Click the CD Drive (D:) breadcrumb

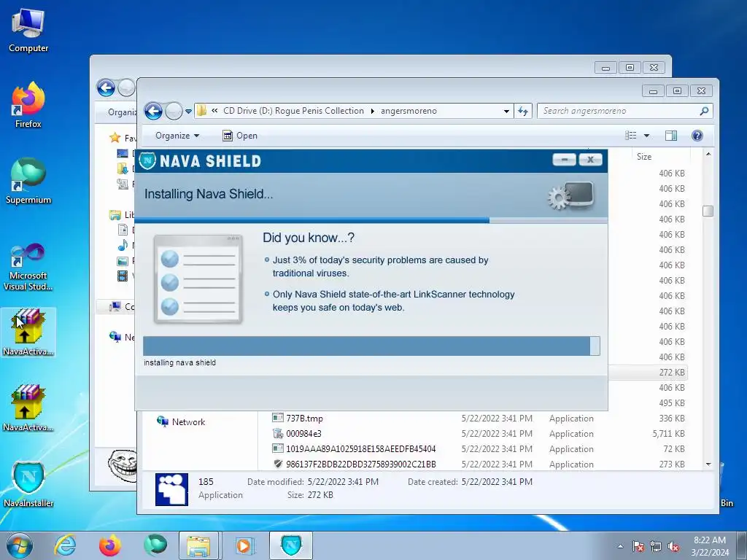(x=293, y=111)
